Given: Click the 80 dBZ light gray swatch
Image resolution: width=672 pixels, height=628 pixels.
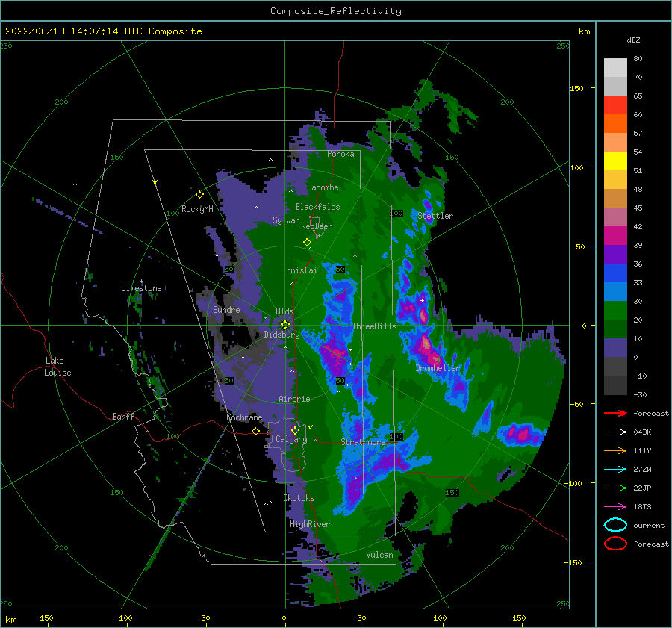Looking at the screenshot, I should [x=615, y=68].
